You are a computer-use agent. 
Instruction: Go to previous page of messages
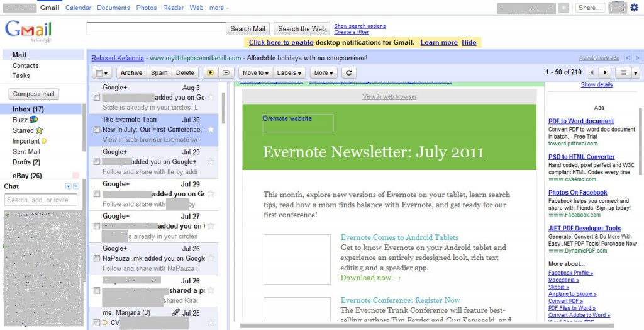[592, 73]
